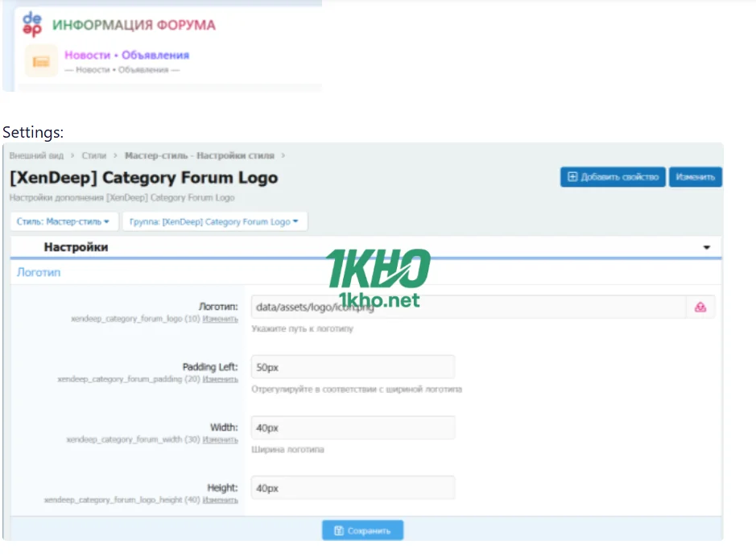The image size is (756, 557).
Task: Select the Логотип tab
Action: 39,273
